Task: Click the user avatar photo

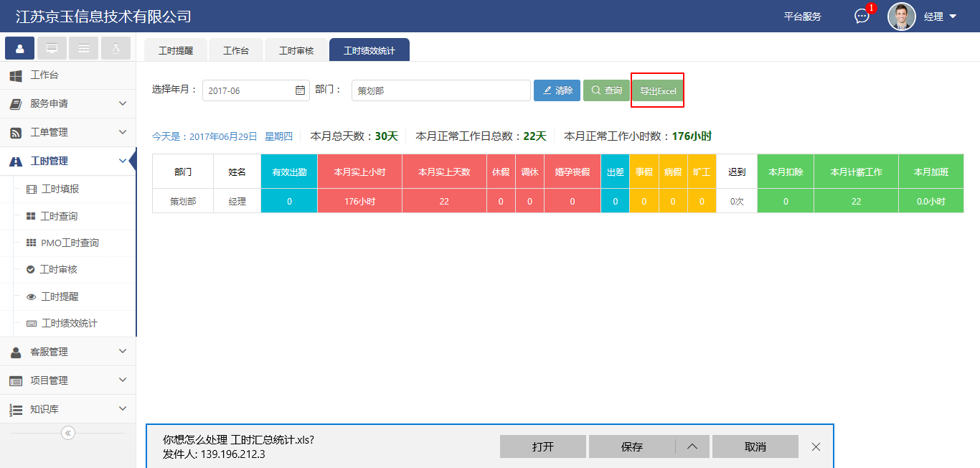Action: click(901, 17)
